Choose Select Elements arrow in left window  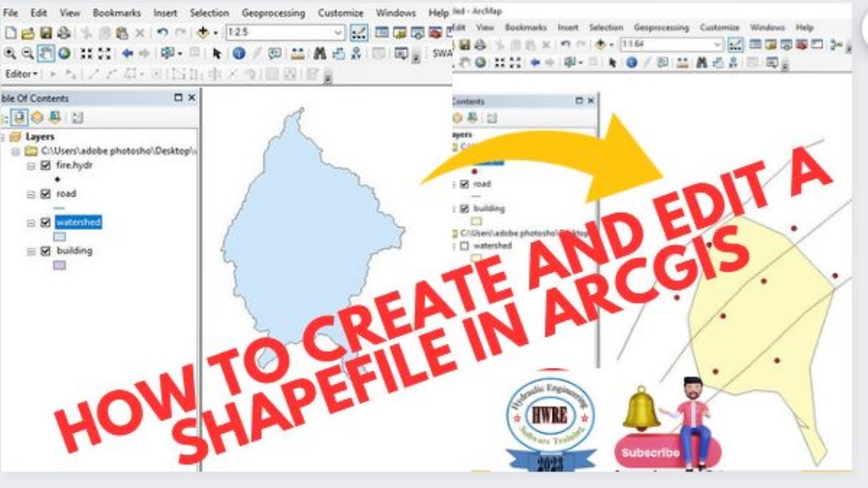(x=217, y=54)
